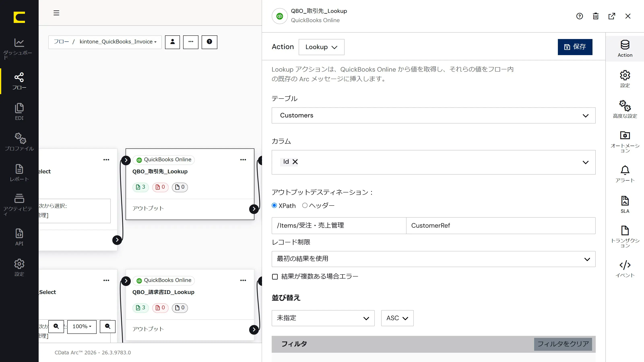Open レコード制限 dropdown

(x=433, y=259)
